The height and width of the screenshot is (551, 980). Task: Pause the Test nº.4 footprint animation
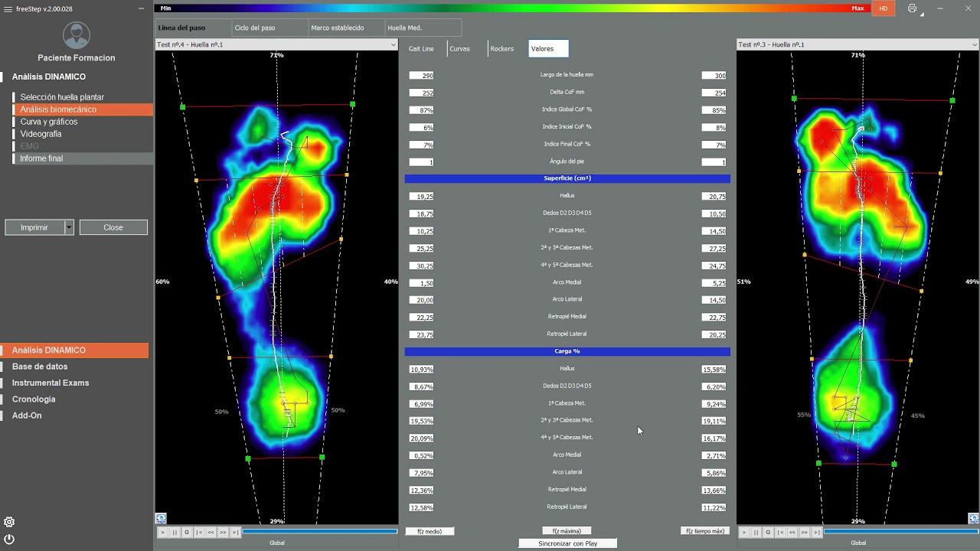pos(175,532)
